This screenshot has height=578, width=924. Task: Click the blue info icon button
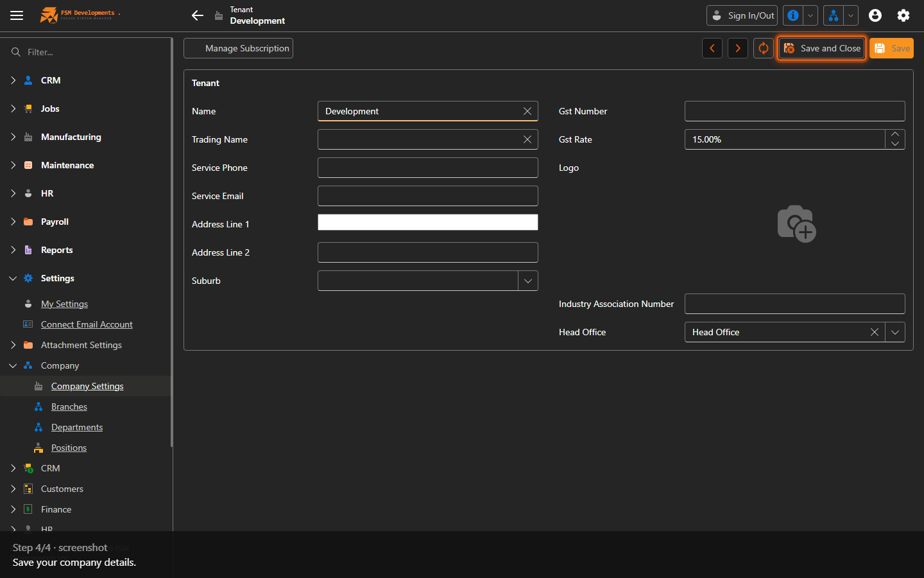click(793, 15)
